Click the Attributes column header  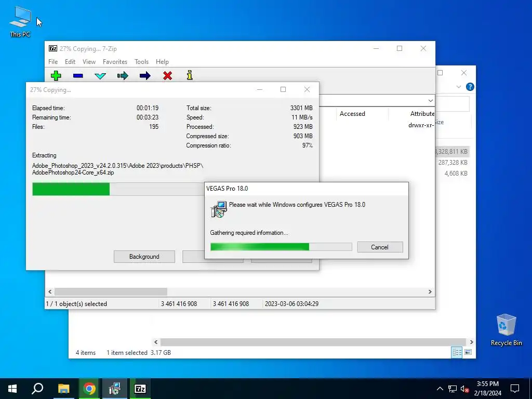point(422,114)
